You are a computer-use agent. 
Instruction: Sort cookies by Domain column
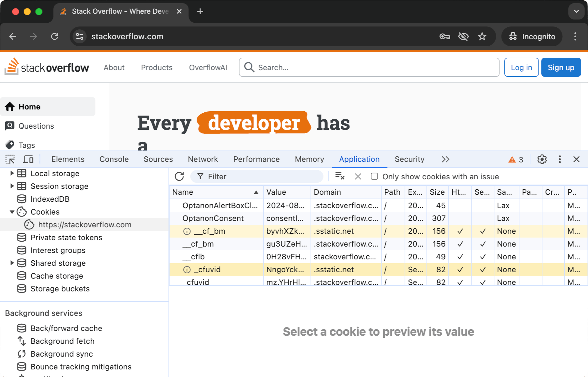coord(346,192)
